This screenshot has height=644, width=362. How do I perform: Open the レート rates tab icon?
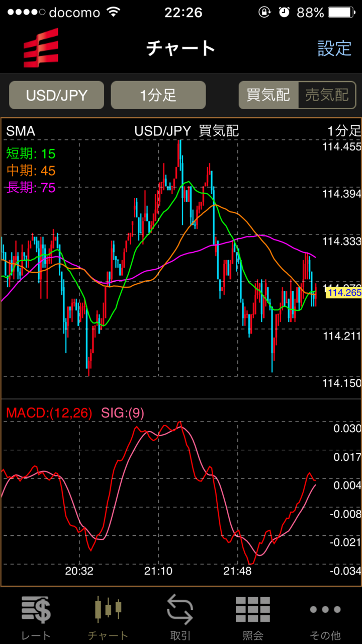coord(36,610)
